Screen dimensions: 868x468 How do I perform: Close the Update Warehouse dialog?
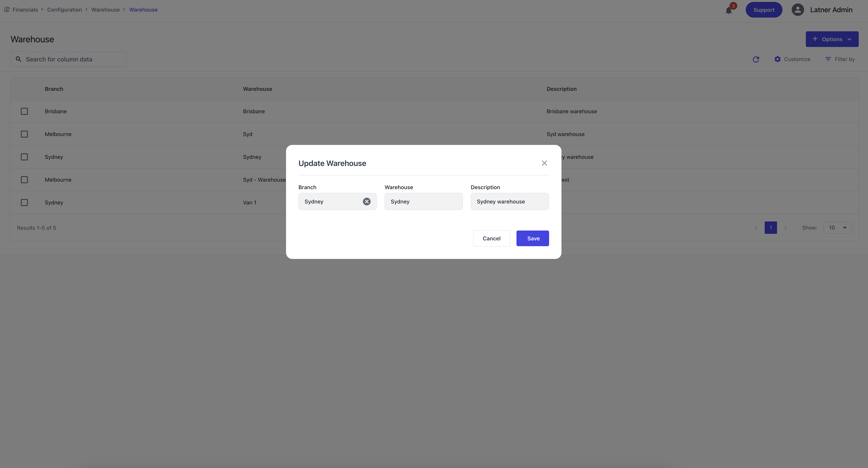click(544, 163)
